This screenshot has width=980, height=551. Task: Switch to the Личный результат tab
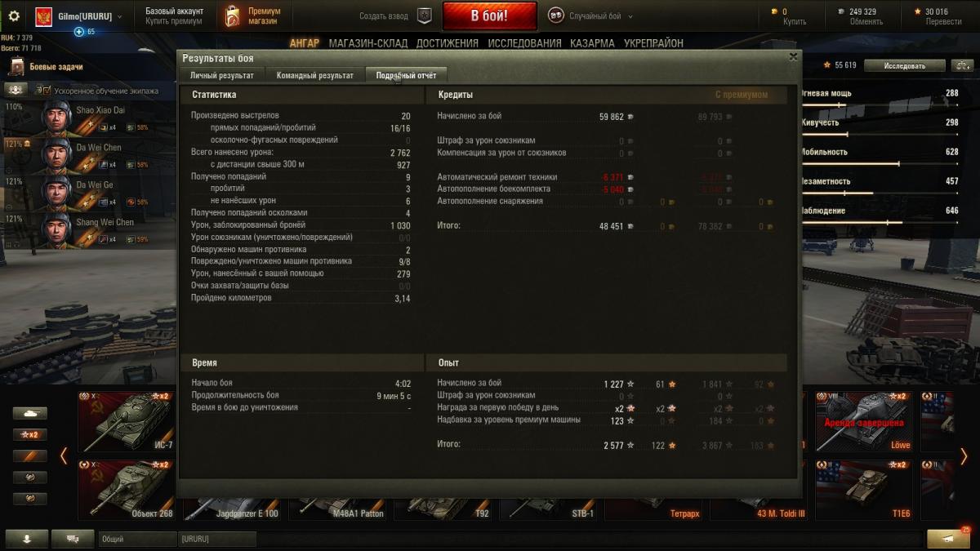pyautogui.click(x=222, y=75)
